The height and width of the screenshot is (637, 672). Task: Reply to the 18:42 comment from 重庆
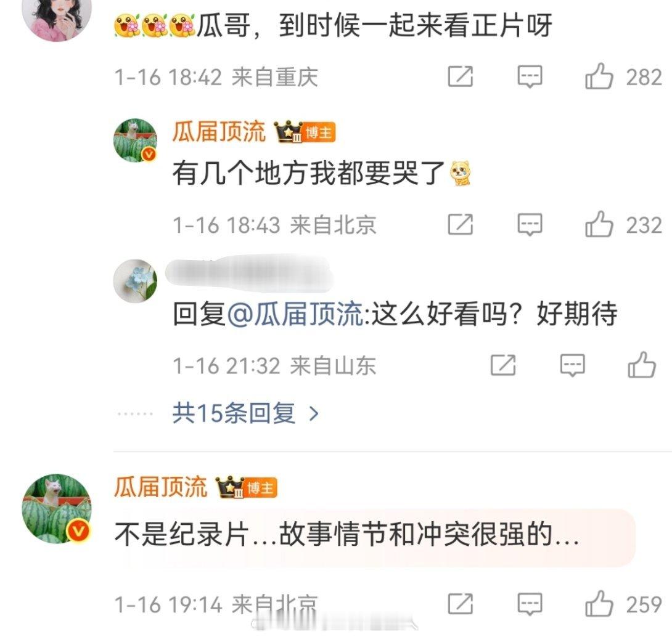(x=530, y=76)
